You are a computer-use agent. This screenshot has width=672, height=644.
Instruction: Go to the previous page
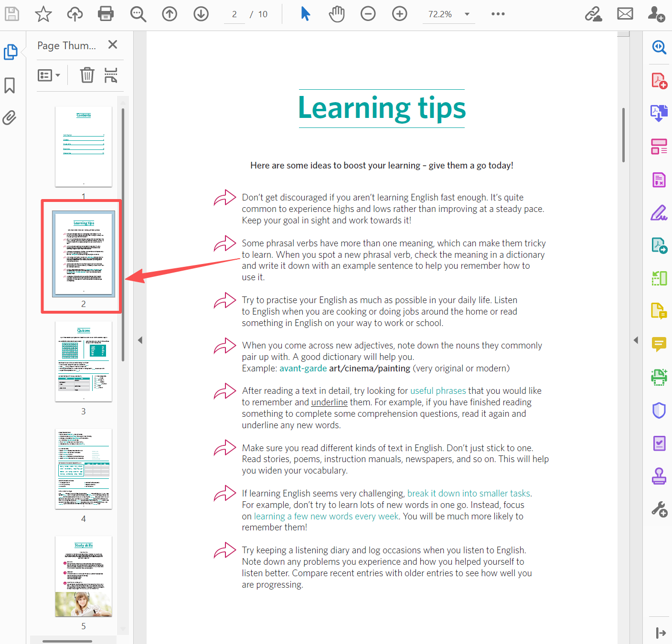170,14
